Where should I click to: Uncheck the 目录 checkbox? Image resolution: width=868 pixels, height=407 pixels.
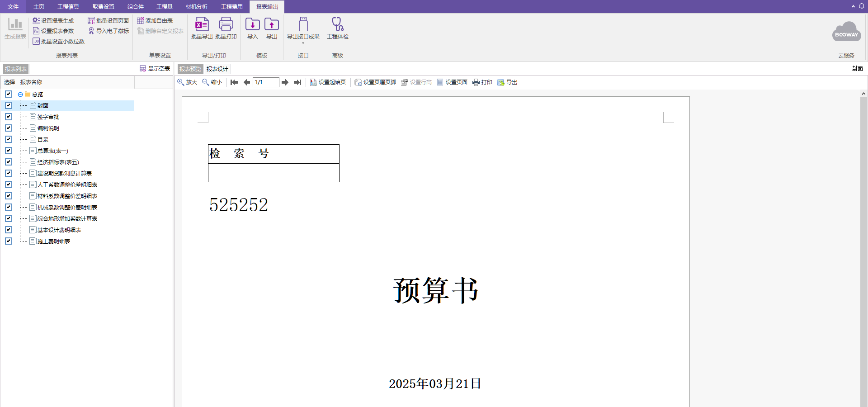click(9, 139)
